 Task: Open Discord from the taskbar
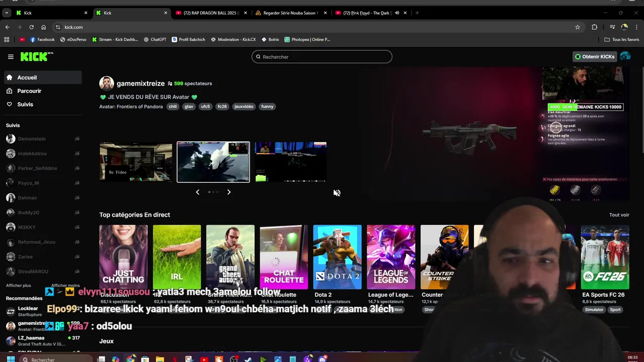(323, 359)
